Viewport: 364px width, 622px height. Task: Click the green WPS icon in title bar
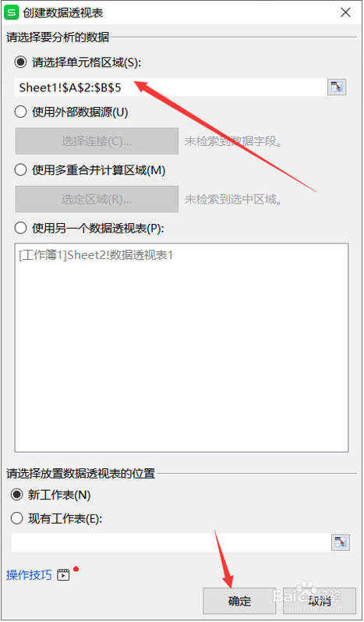coord(12,12)
